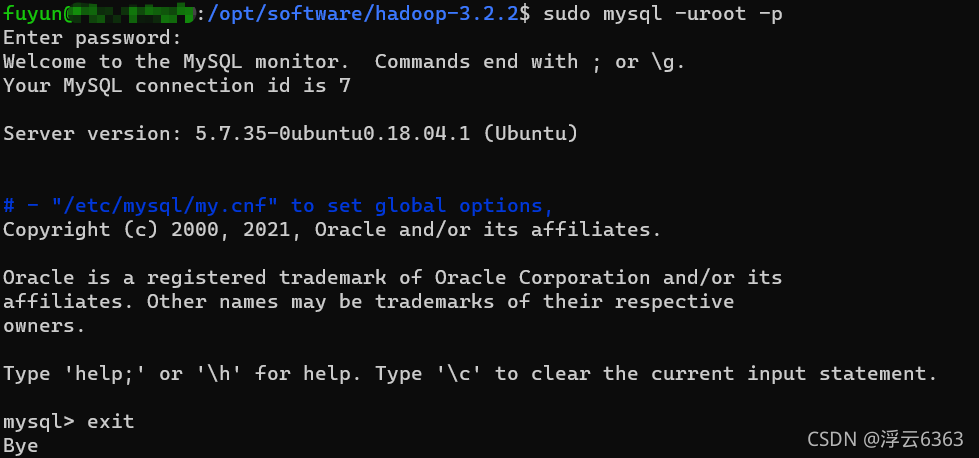This screenshot has width=979, height=458.
Task: Click 'Oracle Corporation' in the trademark notice
Action: [x=543, y=278]
